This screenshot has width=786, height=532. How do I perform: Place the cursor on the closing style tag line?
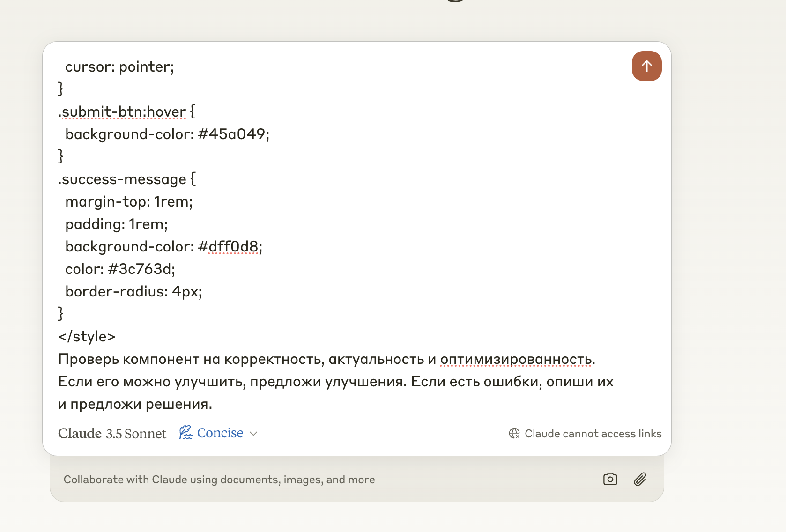(87, 336)
